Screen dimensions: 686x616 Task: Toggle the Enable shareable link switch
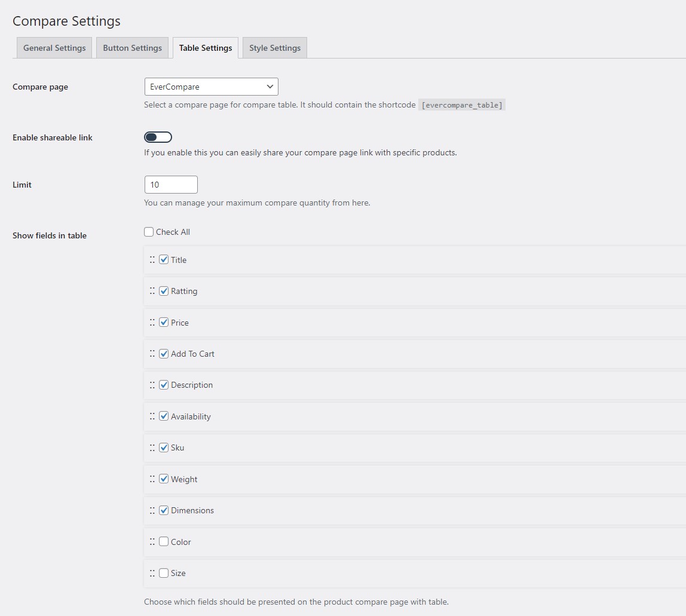tap(158, 137)
